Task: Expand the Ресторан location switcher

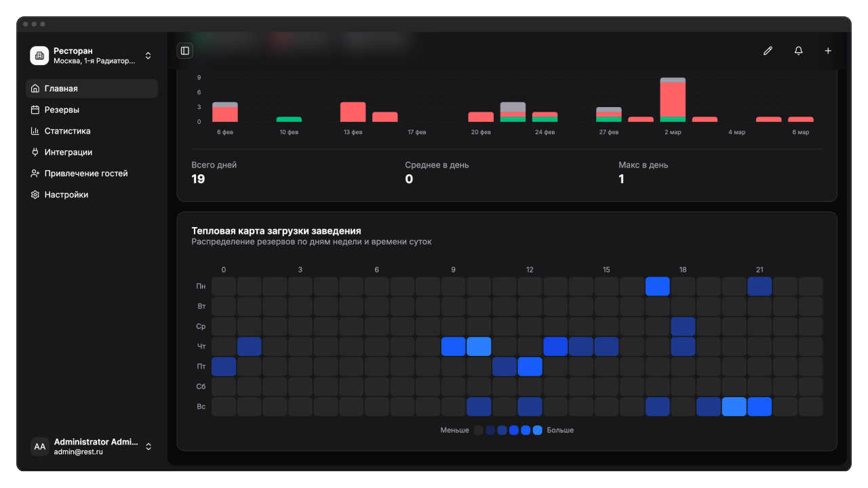Action: (149, 56)
